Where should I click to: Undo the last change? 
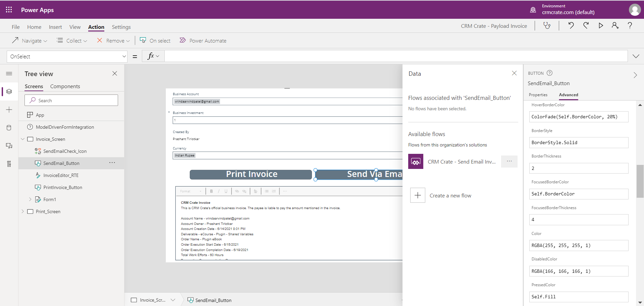571,25
